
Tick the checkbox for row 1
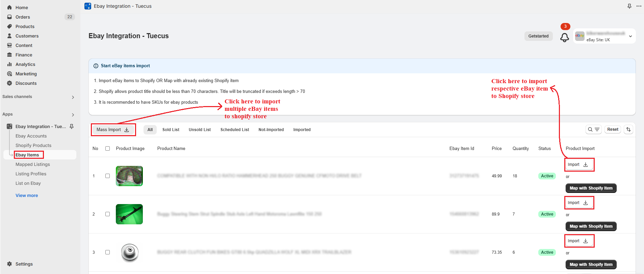click(x=107, y=176)
